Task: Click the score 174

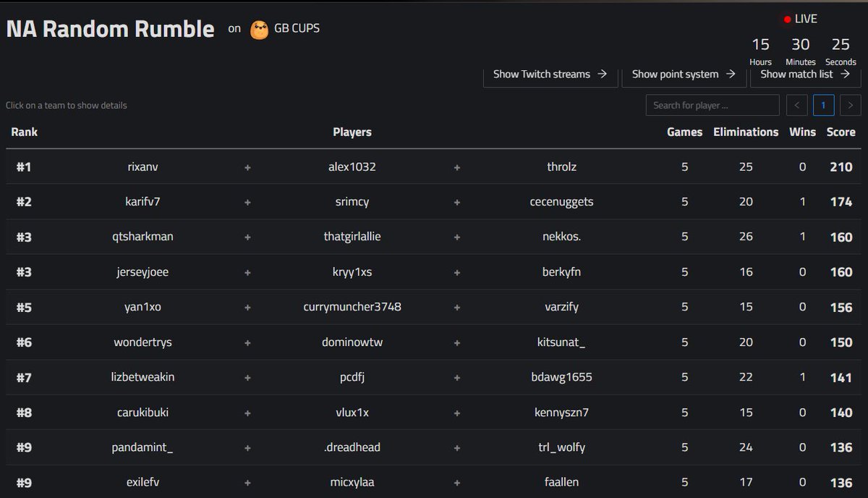Action: click(x=841, y=202)
